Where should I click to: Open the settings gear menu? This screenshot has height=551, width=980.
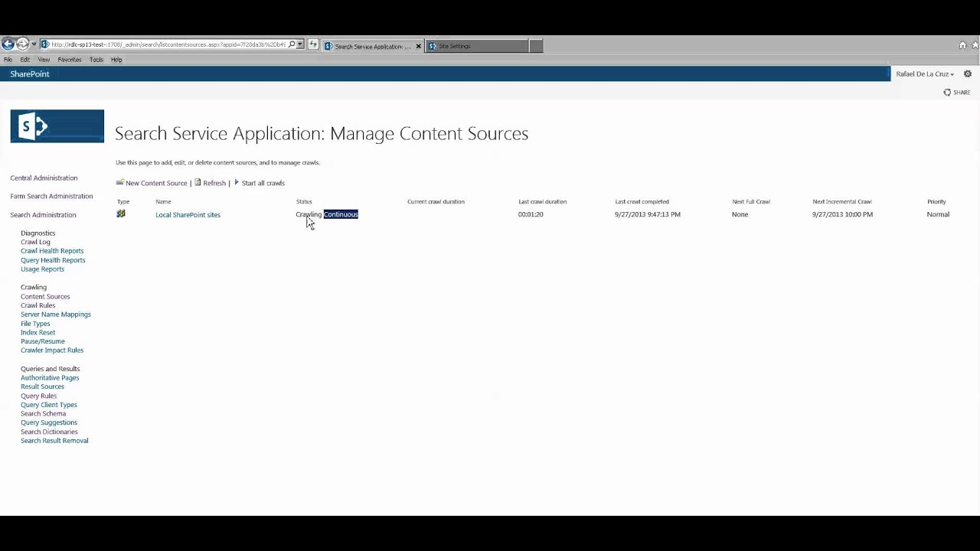click(x=968, y=74)
